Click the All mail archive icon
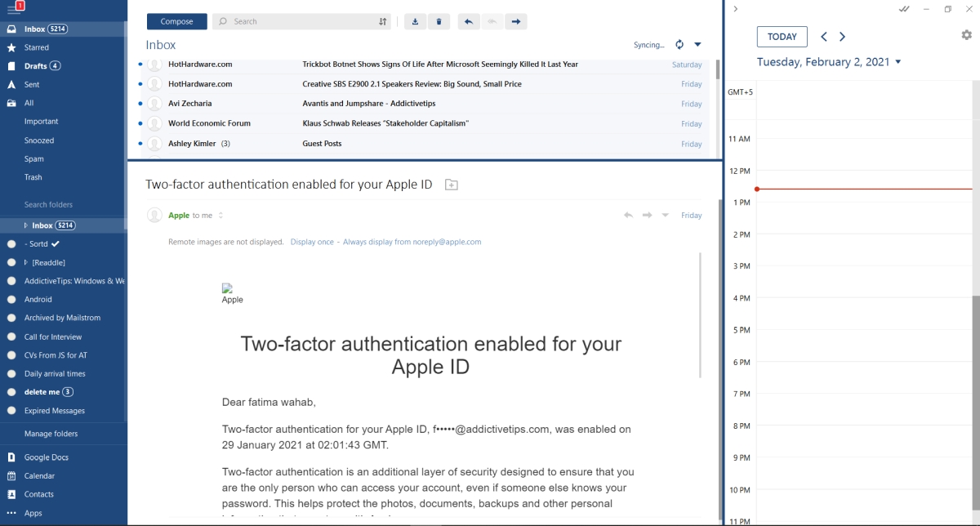980x526 pixels. pyautogui.click(x=11, y=103)
